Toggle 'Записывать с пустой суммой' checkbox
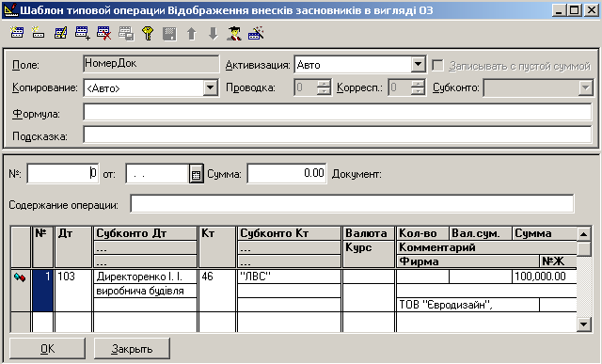602x364 pixels. [x=437, y=65]
